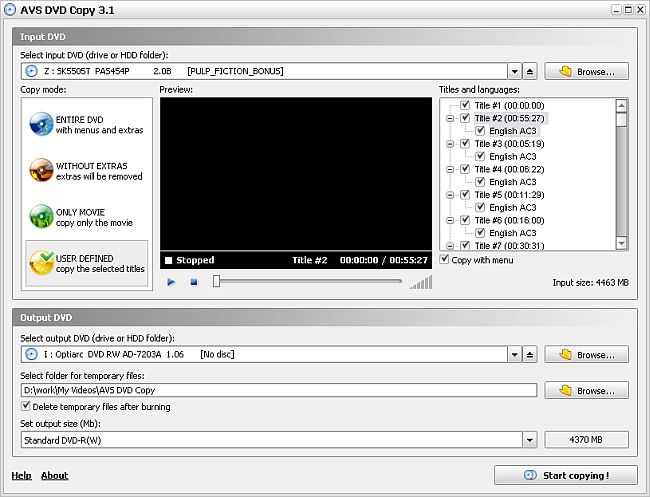Toggle English AC3 under Title #3

pyautogui.click(x=480, y=156)
